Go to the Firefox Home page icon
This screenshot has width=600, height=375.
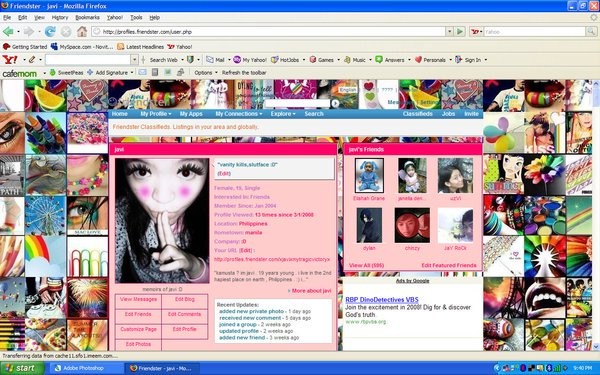82,31
